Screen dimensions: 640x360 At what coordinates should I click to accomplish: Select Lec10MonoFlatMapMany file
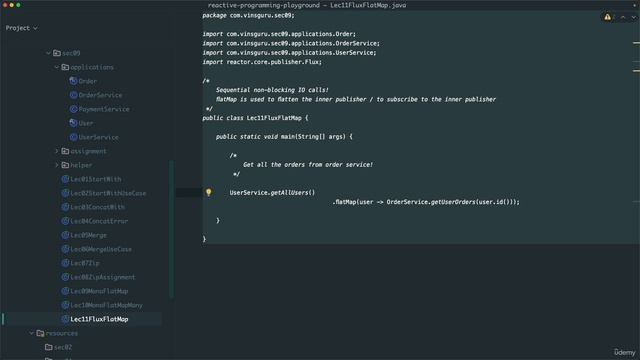coord(107,305)
